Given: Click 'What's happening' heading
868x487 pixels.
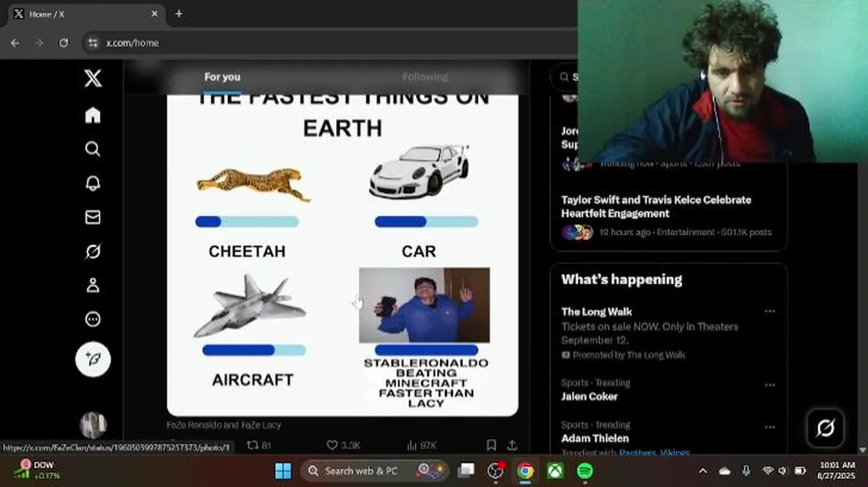Looking at the screenshot, I should [621, 279].
